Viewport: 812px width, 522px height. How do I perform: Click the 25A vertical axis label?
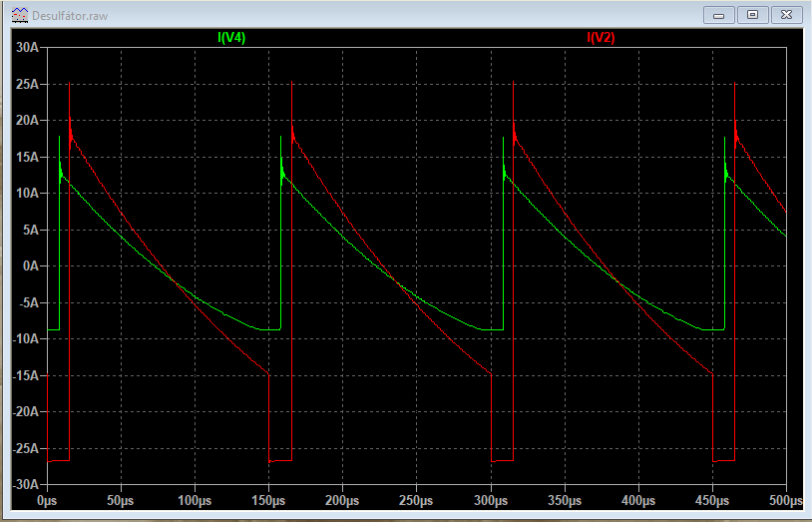28,84
